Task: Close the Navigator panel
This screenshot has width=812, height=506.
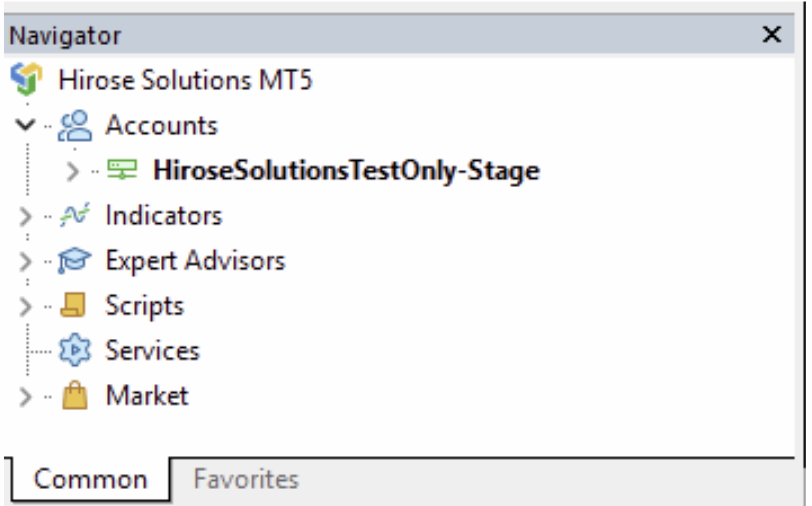Action: point(771,35)
